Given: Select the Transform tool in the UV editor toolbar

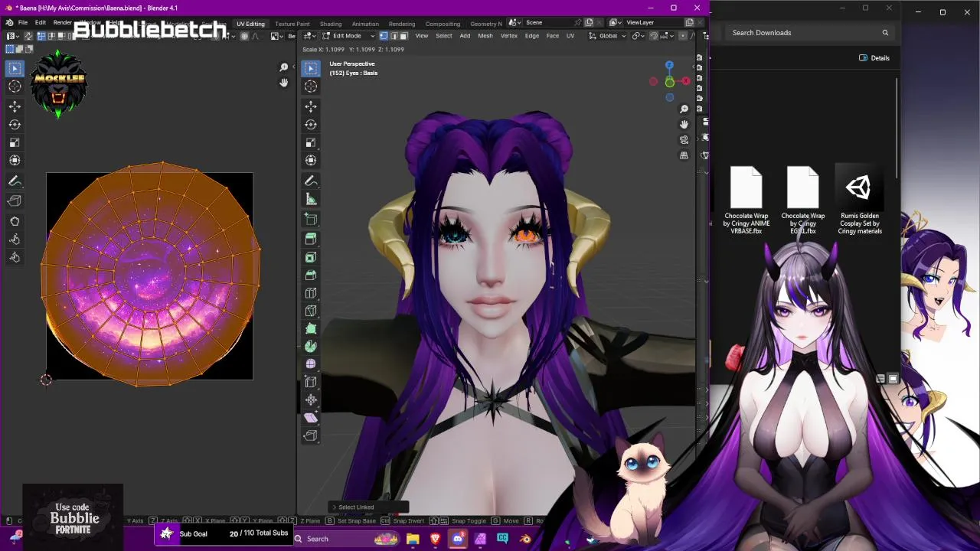Looking at the screenshot, I should (x=15, y=160).
